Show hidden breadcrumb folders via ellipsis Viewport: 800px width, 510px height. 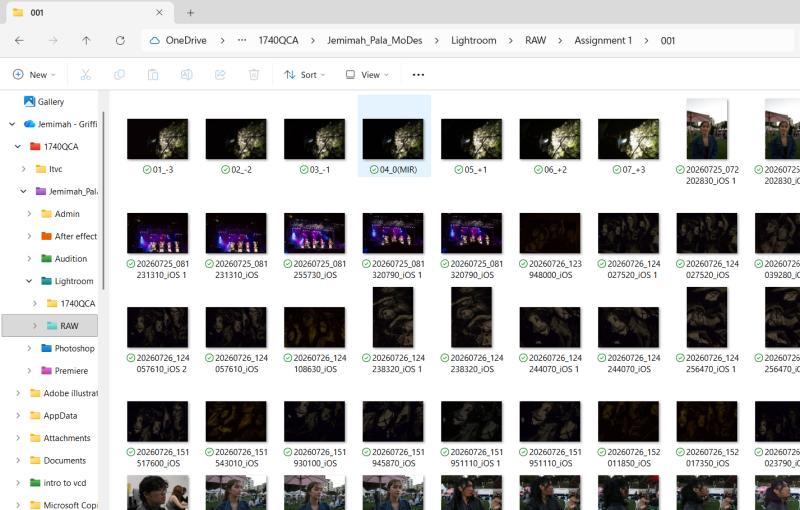pos(242,40)
